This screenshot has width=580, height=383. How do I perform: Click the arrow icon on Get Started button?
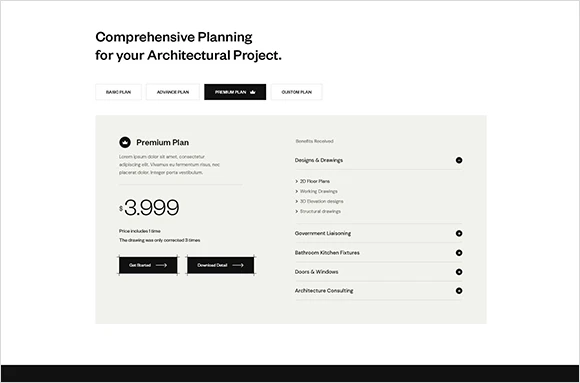click(x=162, y=265)
